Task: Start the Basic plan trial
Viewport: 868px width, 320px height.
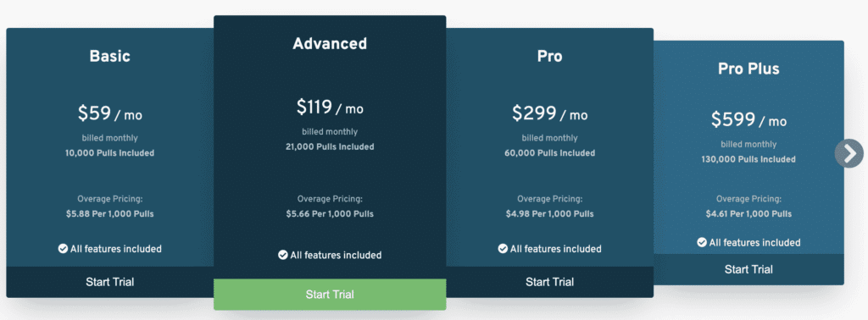Action: click(x=110, y=282)
